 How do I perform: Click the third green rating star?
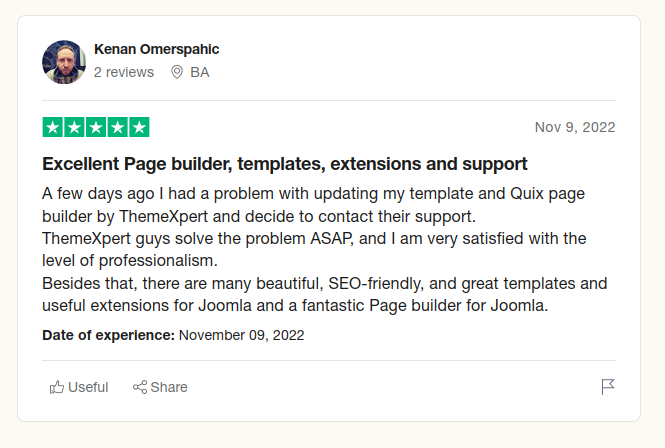tap(96, 127)
